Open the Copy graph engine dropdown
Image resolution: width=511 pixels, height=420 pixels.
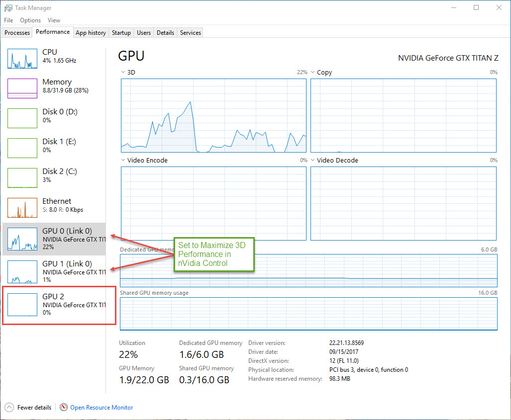(x=313, y=73)
